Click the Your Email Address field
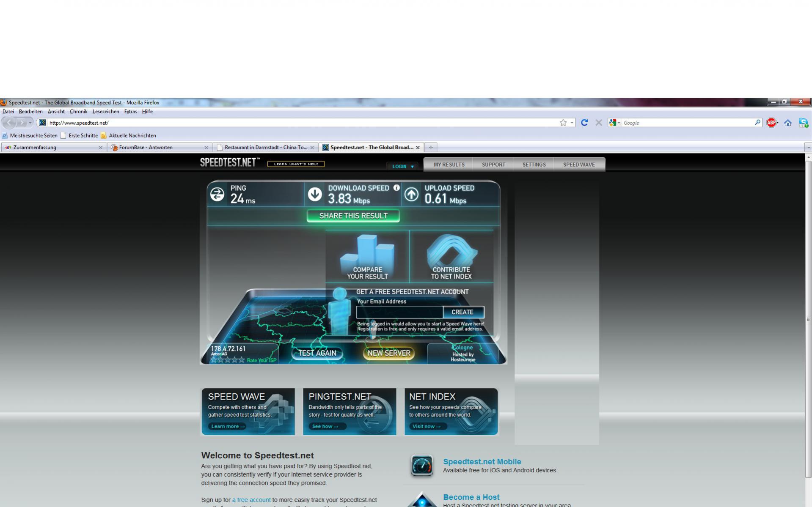This screenshot has height=507, width=812. (x=399, y=312)
